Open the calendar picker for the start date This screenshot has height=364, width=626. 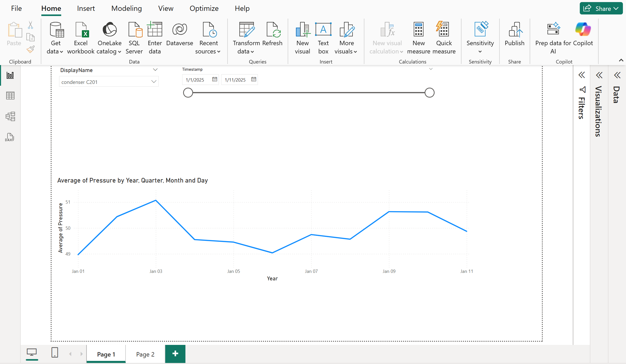[x=214, y=80]
